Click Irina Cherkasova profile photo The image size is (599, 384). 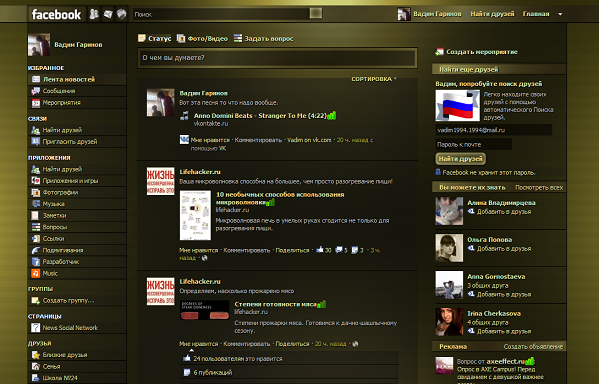[x=449, y=322]
